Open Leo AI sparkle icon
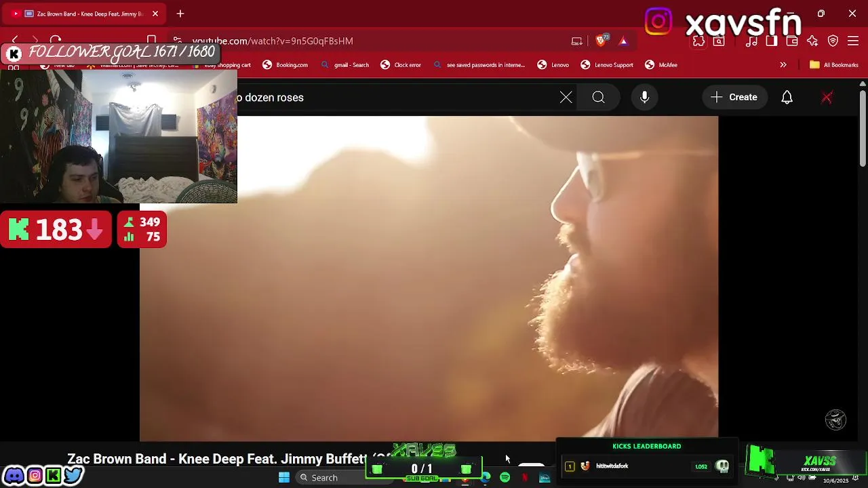Viewport: 868px width, 488px height. 812,41
